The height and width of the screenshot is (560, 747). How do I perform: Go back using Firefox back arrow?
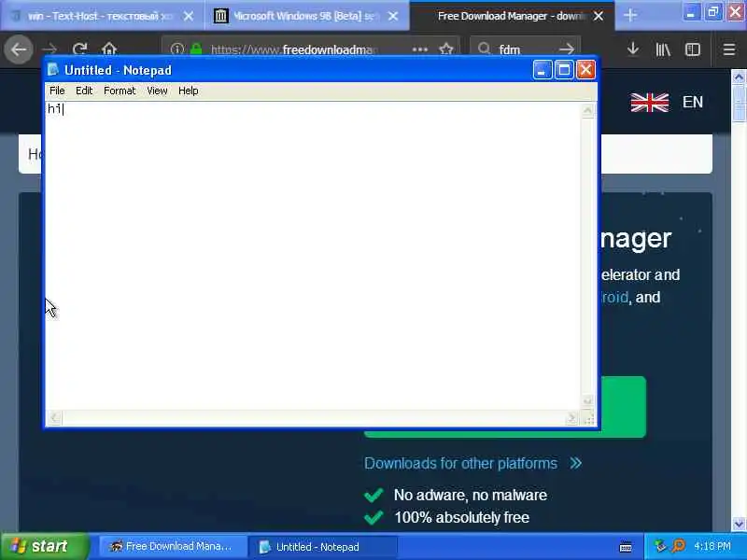(19, 49)
